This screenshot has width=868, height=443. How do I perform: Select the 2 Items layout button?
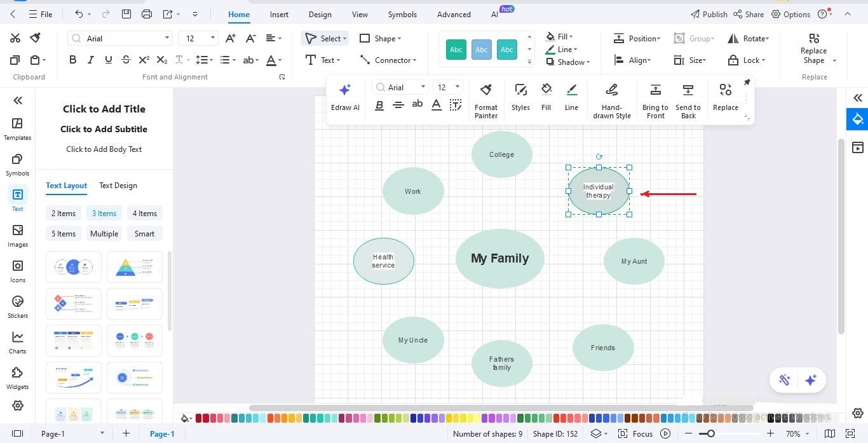pos(64,214)
